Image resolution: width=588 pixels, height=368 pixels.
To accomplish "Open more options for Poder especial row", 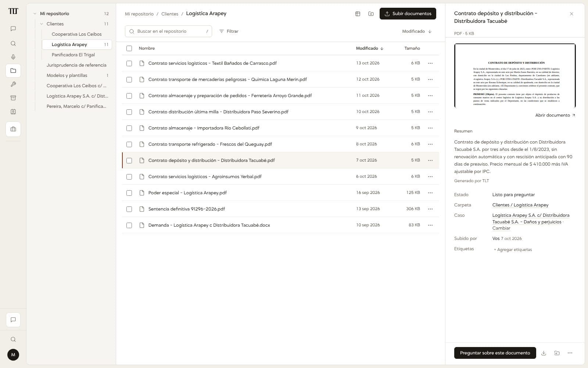I will (430, 193).
